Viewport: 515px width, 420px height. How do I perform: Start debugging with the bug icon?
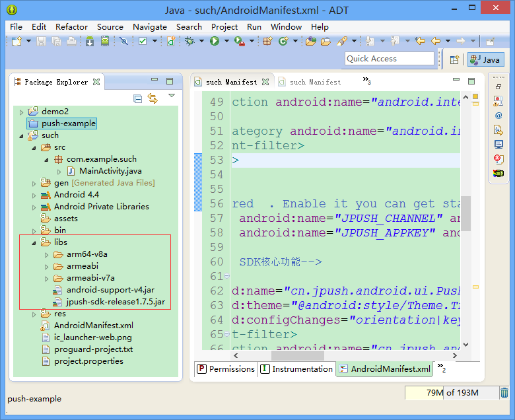pos(189,41)
